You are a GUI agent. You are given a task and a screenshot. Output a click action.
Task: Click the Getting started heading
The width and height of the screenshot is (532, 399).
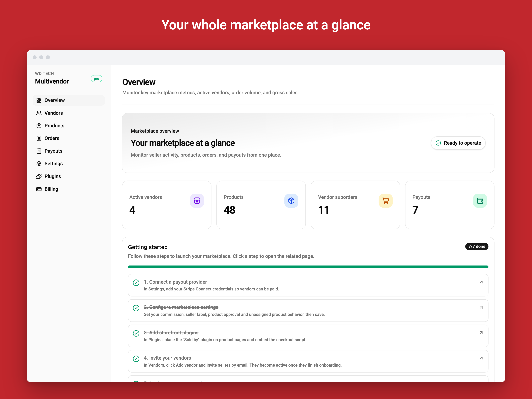pyautogui.click(x=148, y=247)
